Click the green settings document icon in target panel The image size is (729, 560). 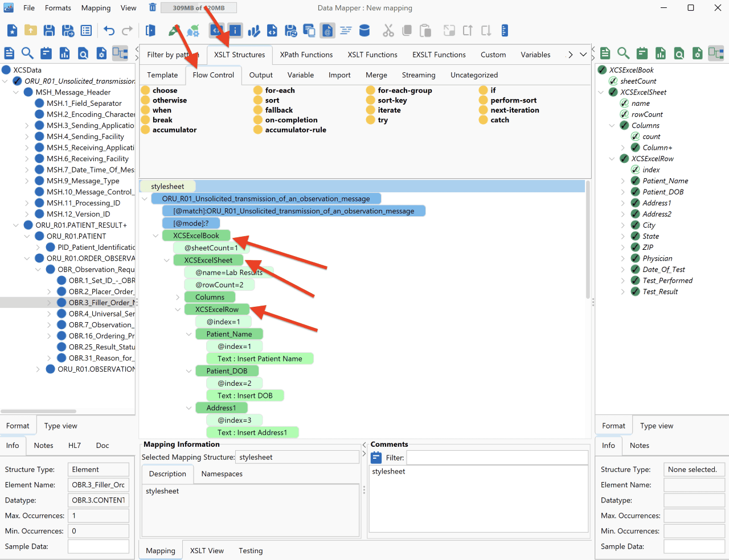[x=698, y=53]
